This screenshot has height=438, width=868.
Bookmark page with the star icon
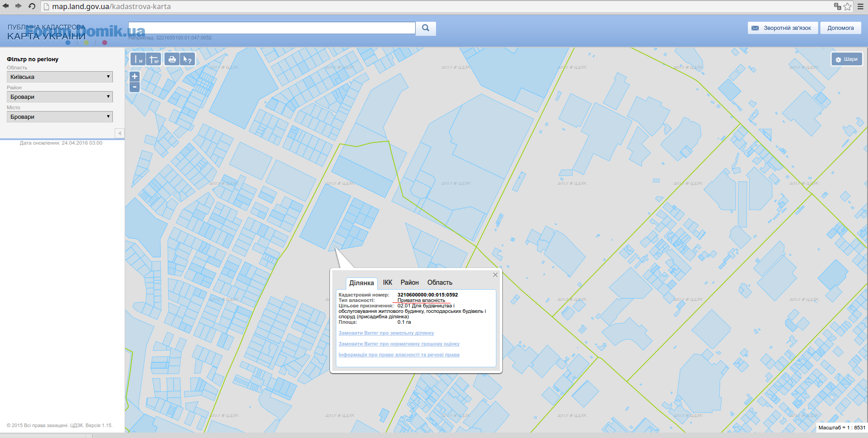pyautogui.click(x=847, y=6)
